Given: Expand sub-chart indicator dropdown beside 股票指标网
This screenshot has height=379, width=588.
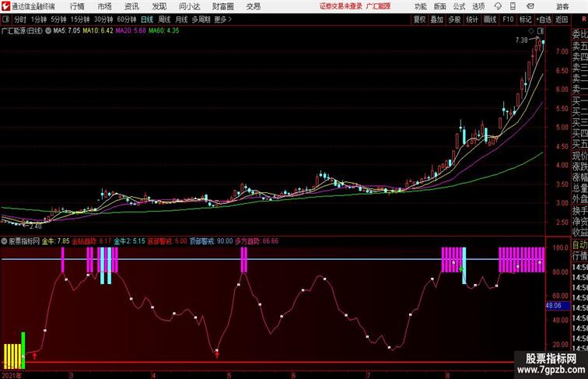Looking at the screenshot, I should (x=5, y=241).
